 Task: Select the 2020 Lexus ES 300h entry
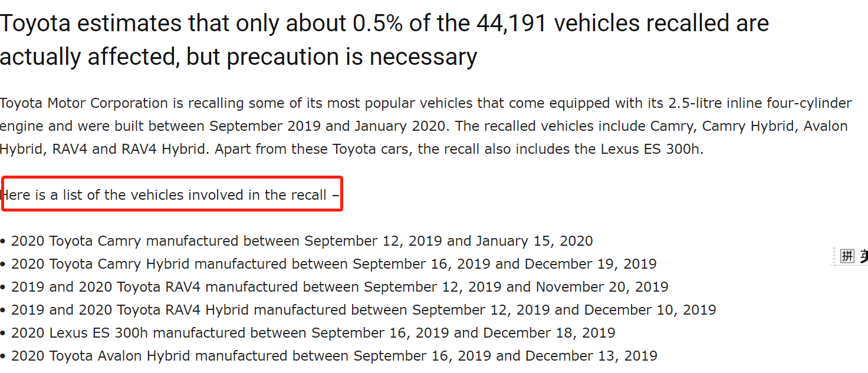point(308,333)
